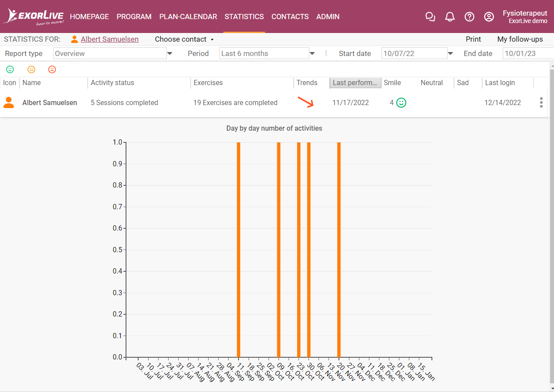Open the CONTACTS section in the navigation bar
Image resolution: width=554 pixels, height=392 pixels.
coord(290,16)
